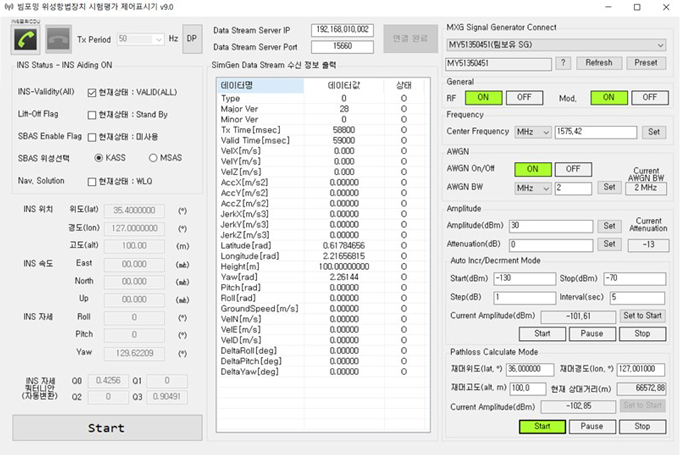The image size is (680, 455).
Task: Click the Q0 quaternion field
Action: point(108,381)
